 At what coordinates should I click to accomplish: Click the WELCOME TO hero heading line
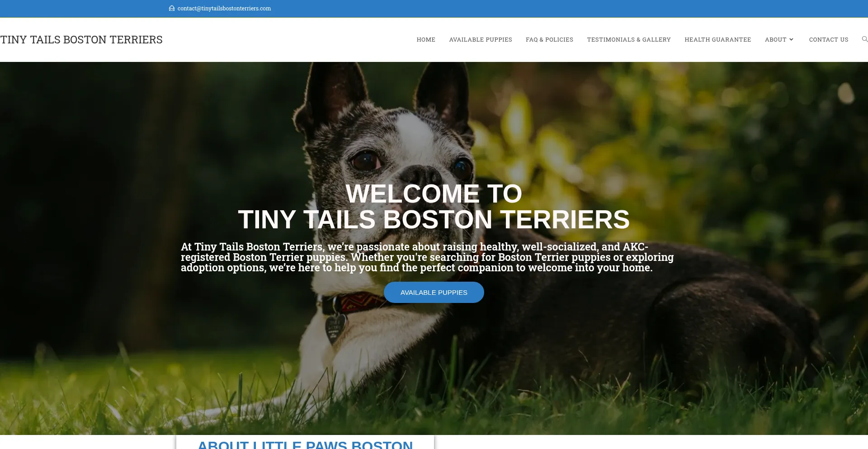434,194
